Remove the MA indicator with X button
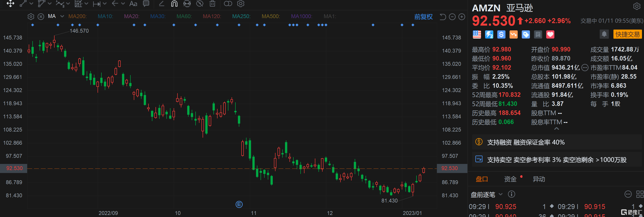Viewport: 644px width, 217px height. pyautogui.click(x=41, y=17)
